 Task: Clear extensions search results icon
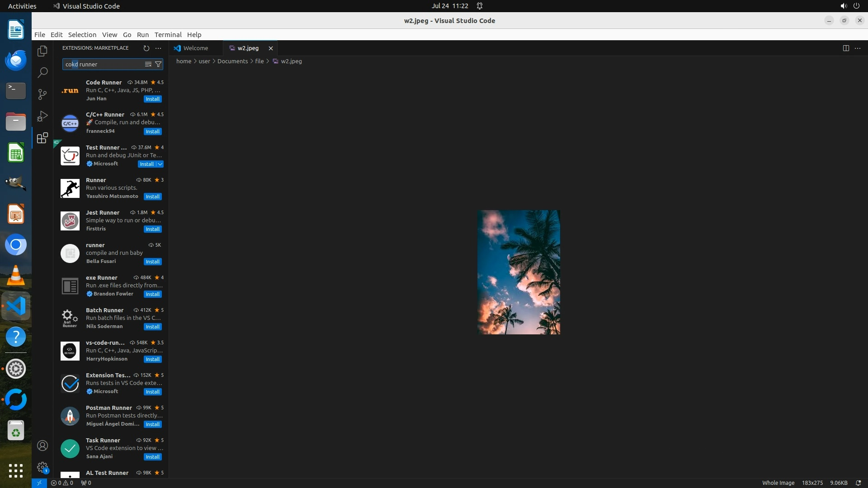click(148, 64)
